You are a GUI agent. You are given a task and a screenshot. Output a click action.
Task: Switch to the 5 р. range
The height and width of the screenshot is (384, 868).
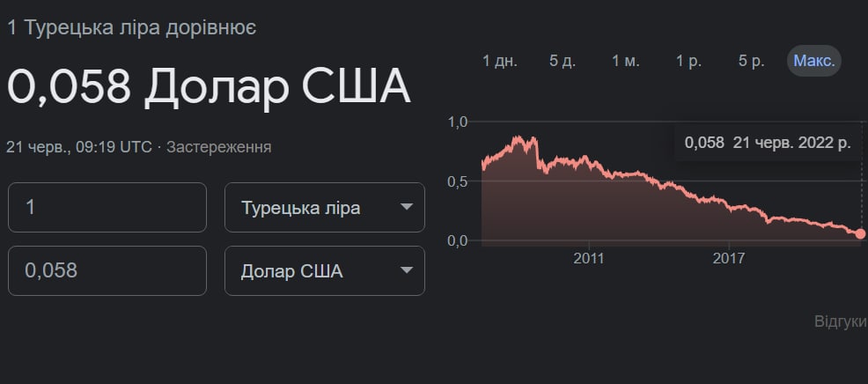pos(751,61)
